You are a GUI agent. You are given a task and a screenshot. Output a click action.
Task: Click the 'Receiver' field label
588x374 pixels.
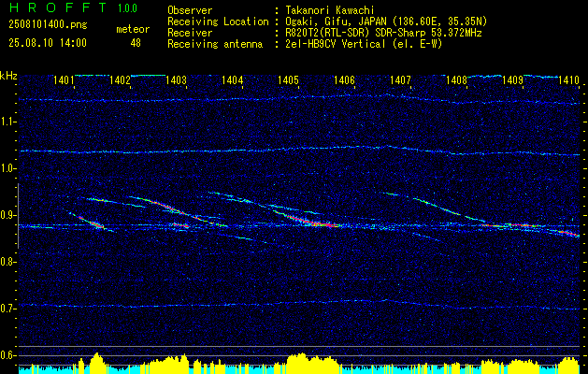(x=190, y=33)
